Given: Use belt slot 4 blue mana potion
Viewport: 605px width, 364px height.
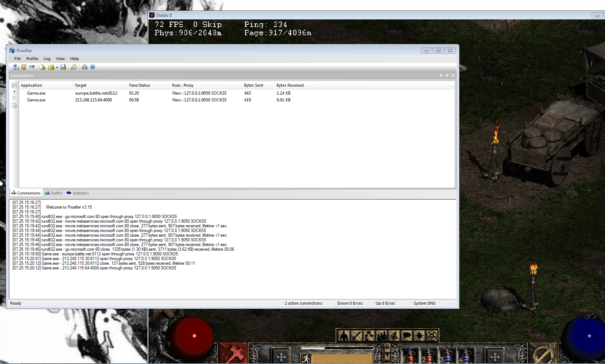Looking at the screenshot, I should tap(466, 356).
